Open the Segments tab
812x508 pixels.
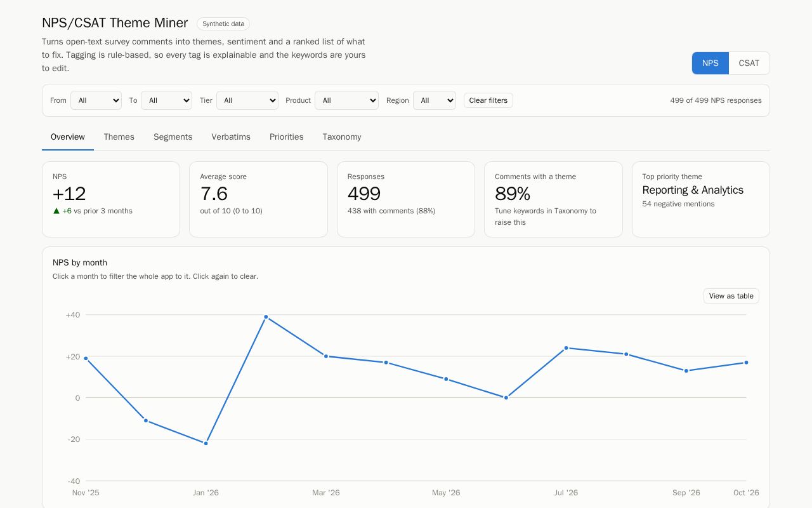[173, 137]
